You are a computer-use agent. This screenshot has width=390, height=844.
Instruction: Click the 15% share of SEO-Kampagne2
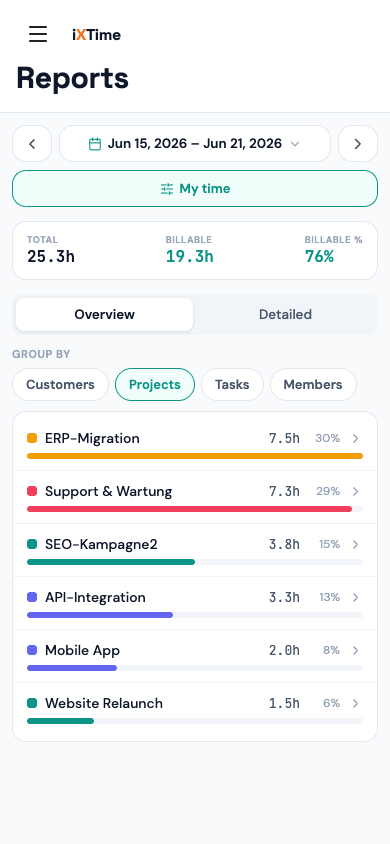[329, 545]
